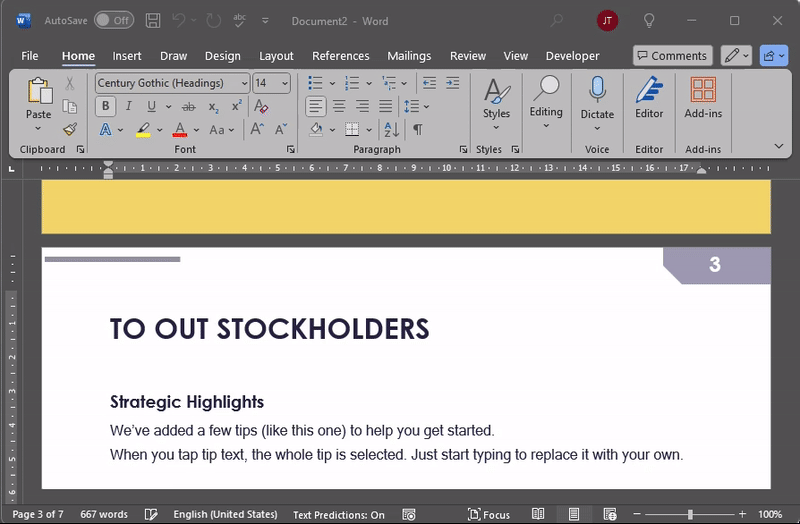
Task: Open the Editor proofing tool
Action: [649, 98]
